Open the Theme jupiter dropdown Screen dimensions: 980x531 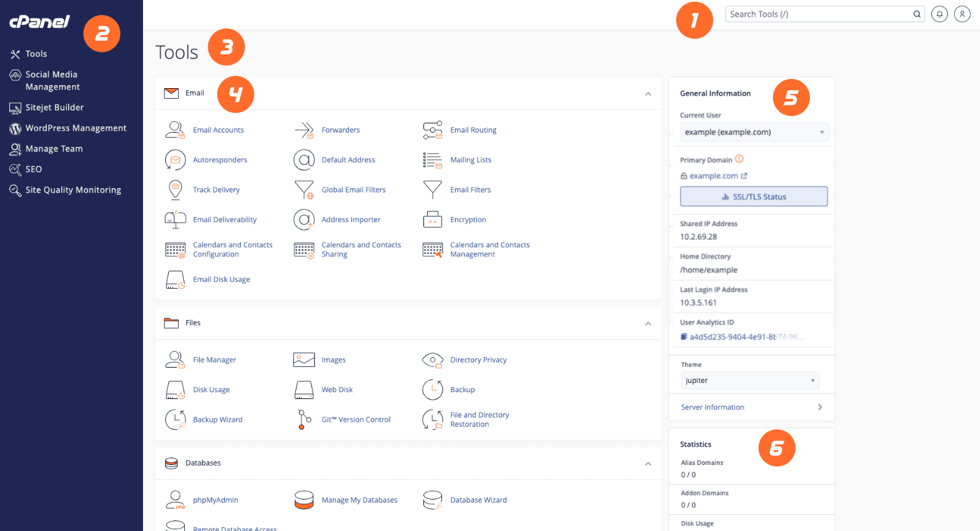tap(749, 381)
